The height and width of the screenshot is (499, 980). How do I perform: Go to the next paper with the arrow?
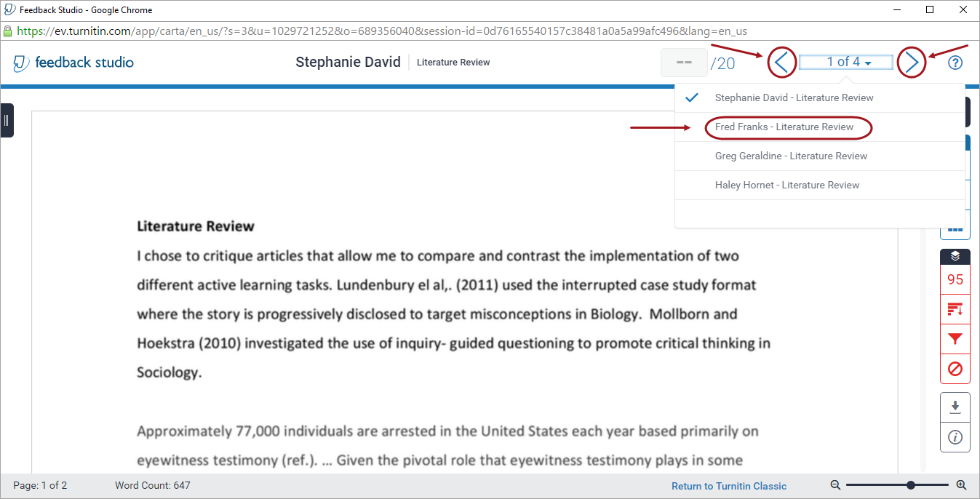click(911, 62)
